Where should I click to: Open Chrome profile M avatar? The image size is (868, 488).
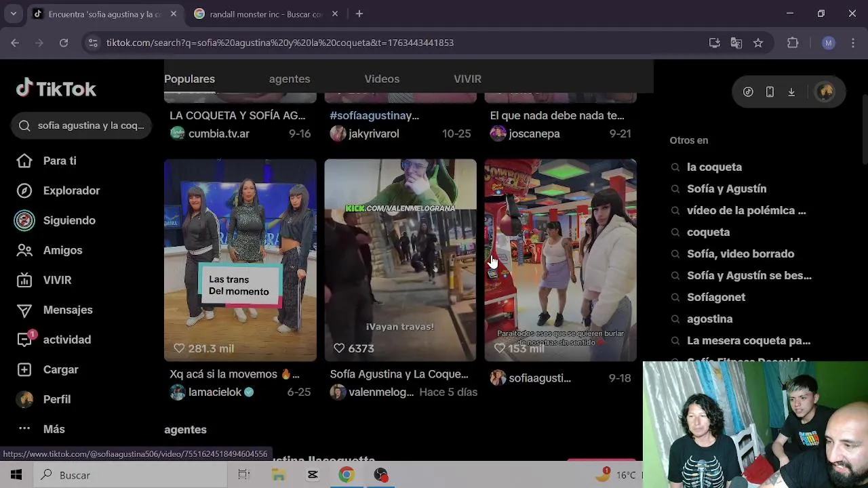tap(828, 43)
